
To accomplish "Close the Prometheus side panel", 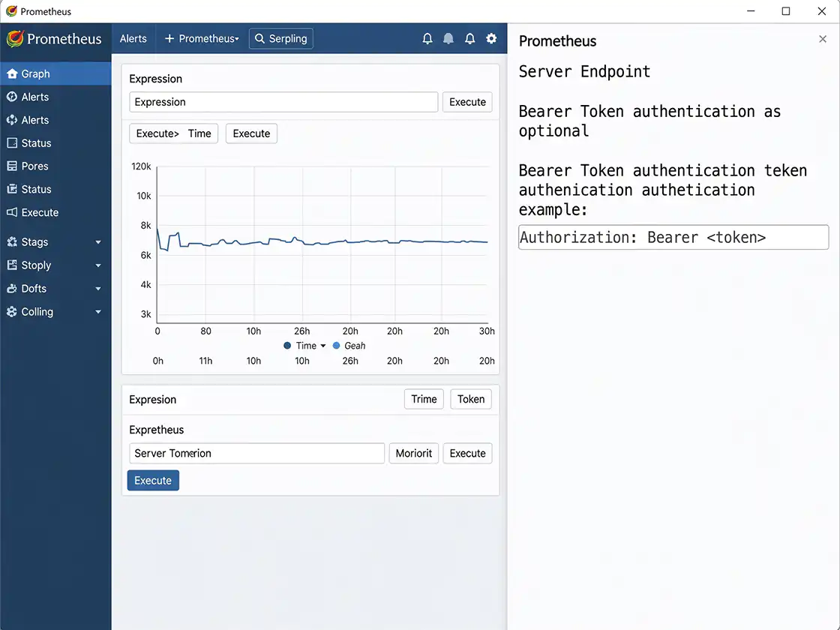I will 823,39.
